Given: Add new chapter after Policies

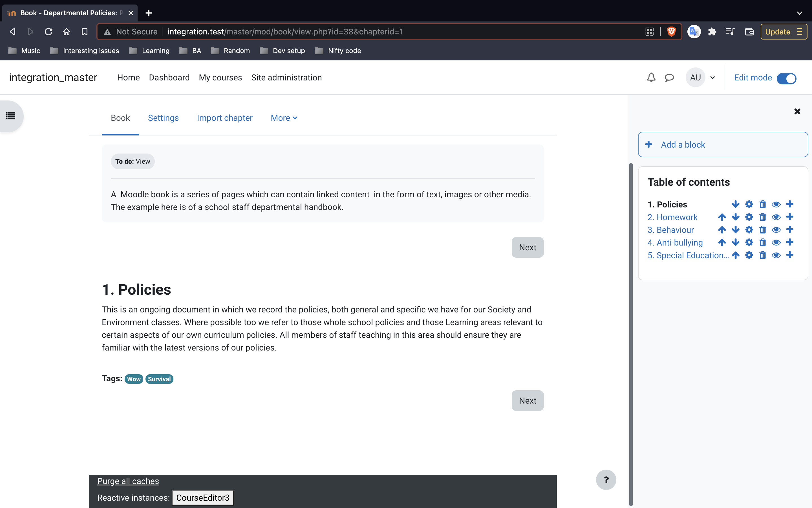Looking at the screenshot, I should [x=790, y=204].
